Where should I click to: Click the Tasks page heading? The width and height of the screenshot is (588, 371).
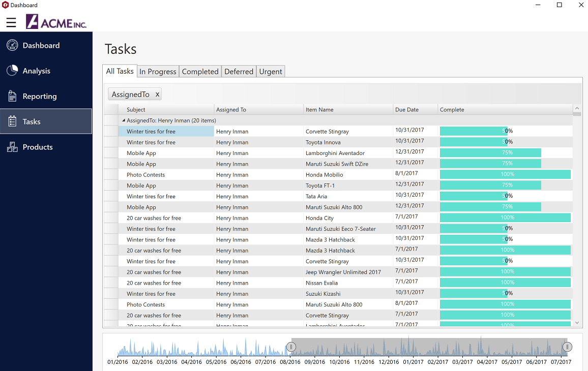click(121, 49)
